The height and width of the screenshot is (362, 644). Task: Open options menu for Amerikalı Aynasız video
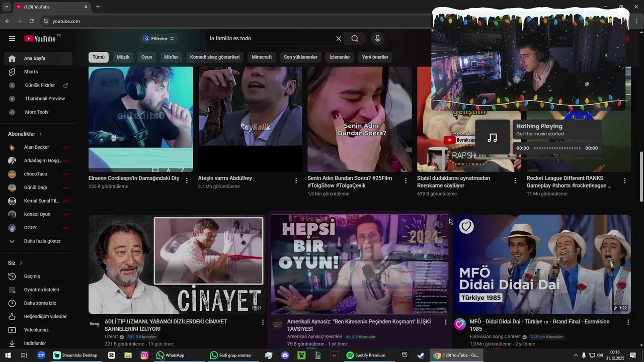(x=445, y=322)
